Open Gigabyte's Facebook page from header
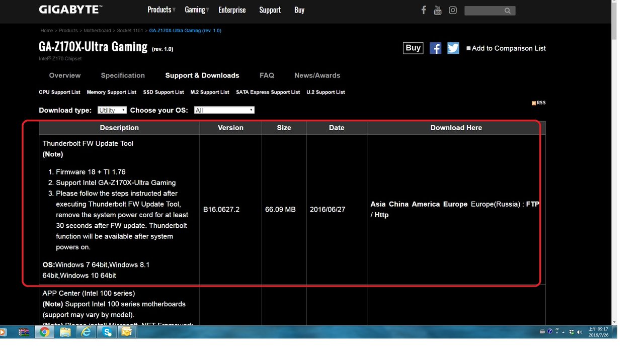The image size is (644, 362). [x=423, y=10]
